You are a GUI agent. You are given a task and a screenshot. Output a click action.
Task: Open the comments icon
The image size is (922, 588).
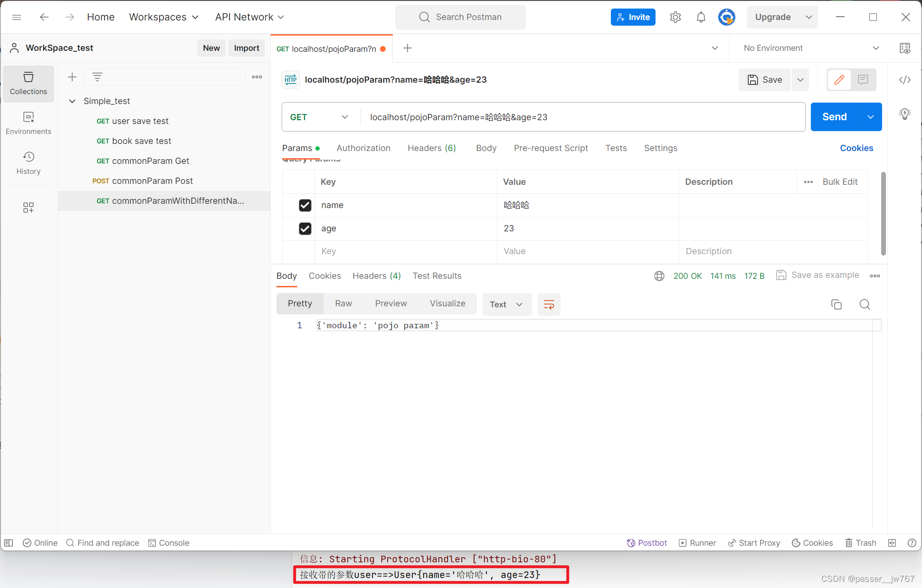pos(863,80)
